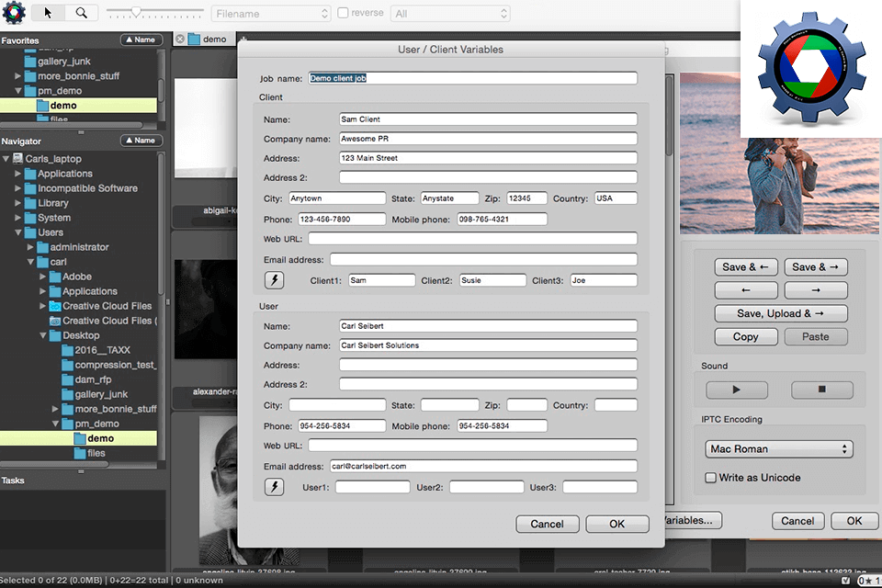
Task: Stop sound playback
Action: (821, 390)
